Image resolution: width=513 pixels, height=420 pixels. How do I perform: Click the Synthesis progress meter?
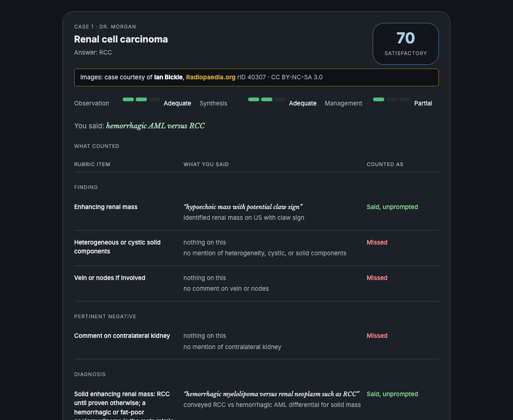coord(266,99)
